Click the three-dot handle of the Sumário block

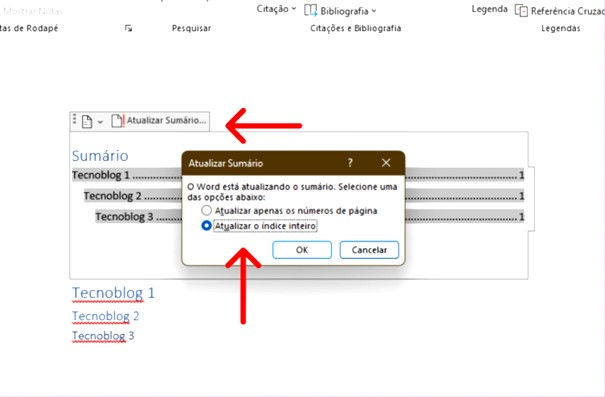point(75,119)
